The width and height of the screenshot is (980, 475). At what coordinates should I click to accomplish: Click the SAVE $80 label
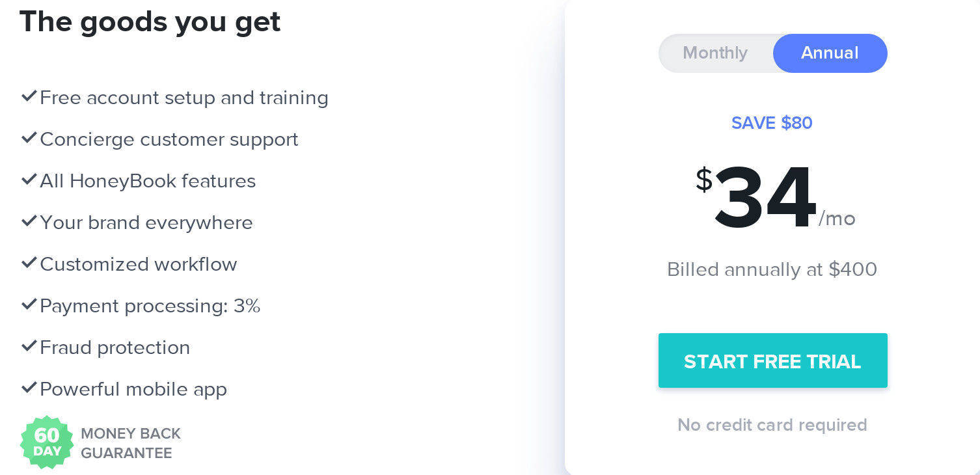772,123
